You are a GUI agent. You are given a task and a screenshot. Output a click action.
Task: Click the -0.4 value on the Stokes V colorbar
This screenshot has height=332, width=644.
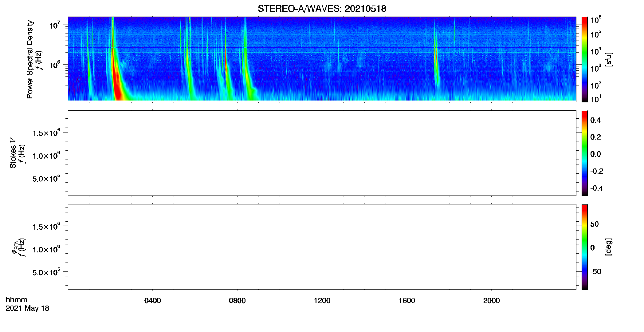[597, 188]
